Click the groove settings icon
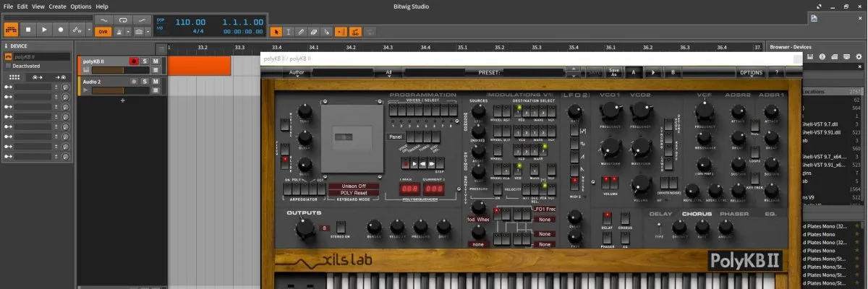This screenshot has height=289, width=868. pos(138,32)
